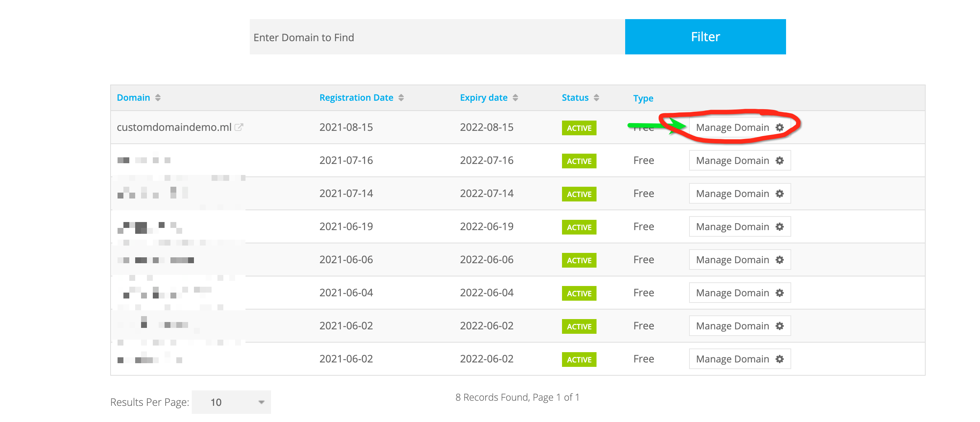Click the Type column header

tap(643, 98)
